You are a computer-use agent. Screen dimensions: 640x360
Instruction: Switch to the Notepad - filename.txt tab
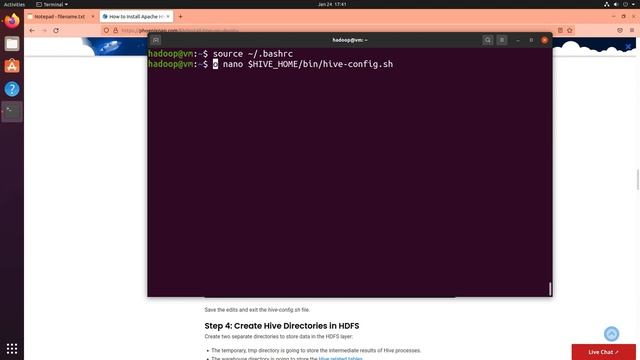(x=60, y=17)
